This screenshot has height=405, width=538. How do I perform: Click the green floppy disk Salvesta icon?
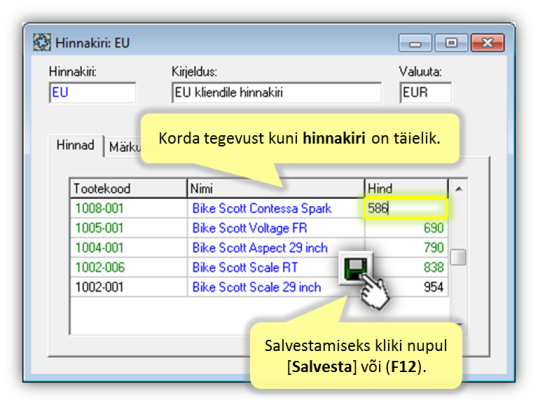tap(355, 268)
